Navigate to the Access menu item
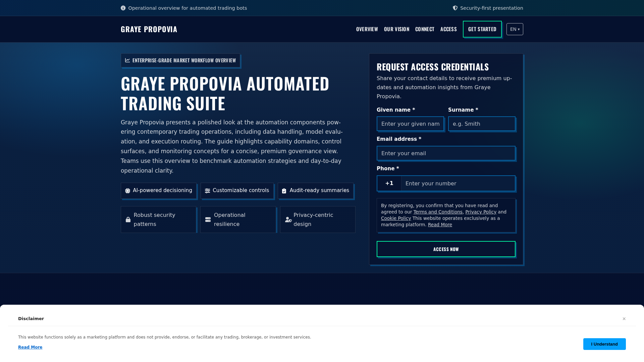644x362 pixels. pyautogui.click(x=448, y=29)
